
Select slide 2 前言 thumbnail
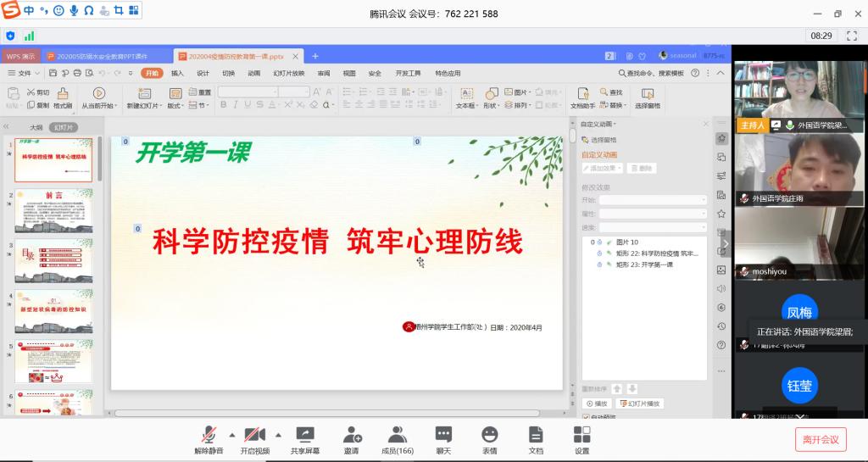(53, 211)
